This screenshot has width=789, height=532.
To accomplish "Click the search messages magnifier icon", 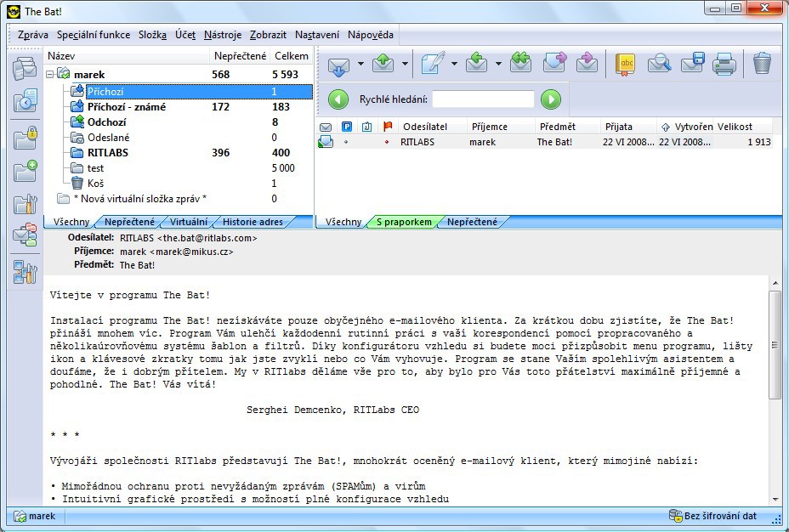I will pos(659,64).
